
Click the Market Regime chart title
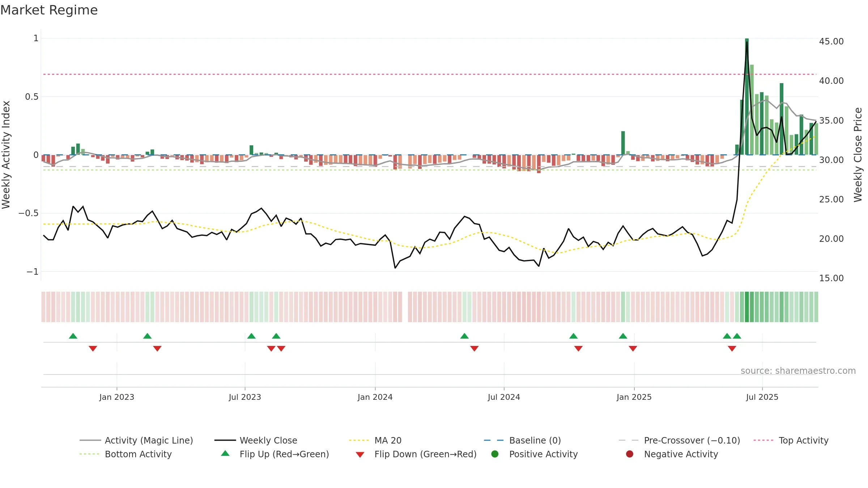[x=49, y=10]
